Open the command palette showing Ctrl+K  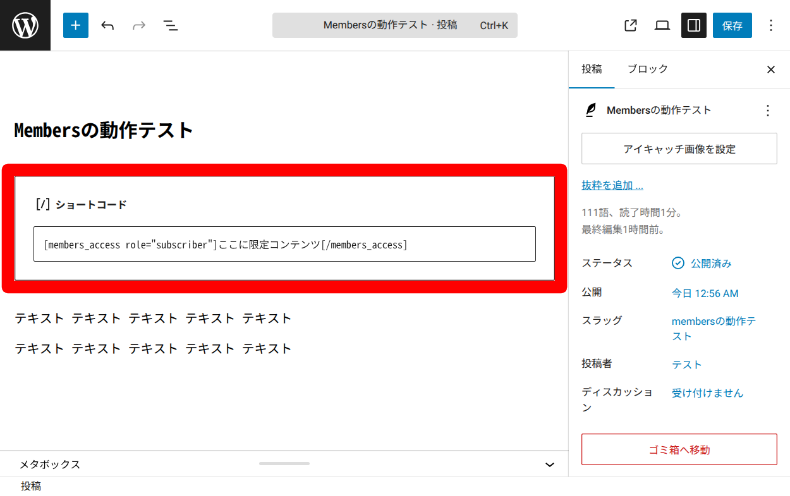tap(394, 25)
